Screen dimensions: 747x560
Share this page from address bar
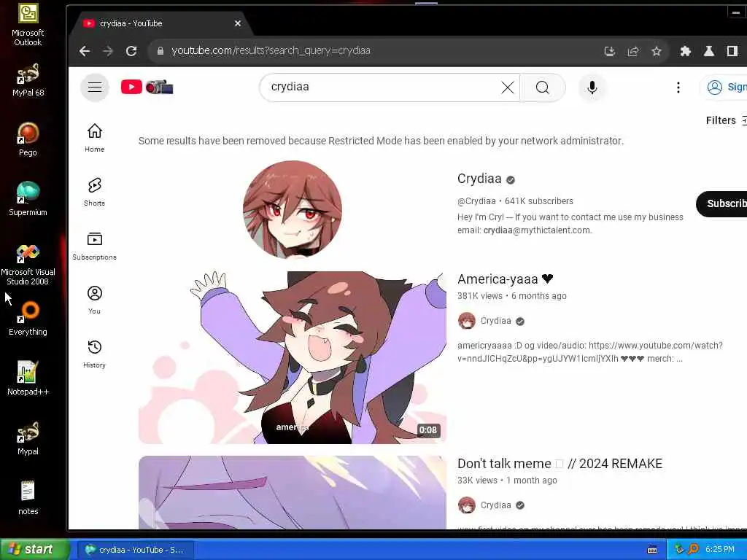tap(633, 51)
